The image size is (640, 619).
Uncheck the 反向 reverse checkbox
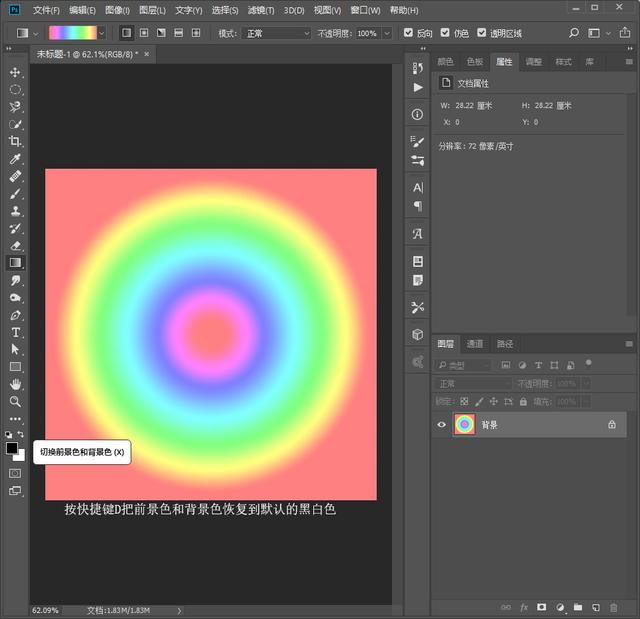(408, 33)
